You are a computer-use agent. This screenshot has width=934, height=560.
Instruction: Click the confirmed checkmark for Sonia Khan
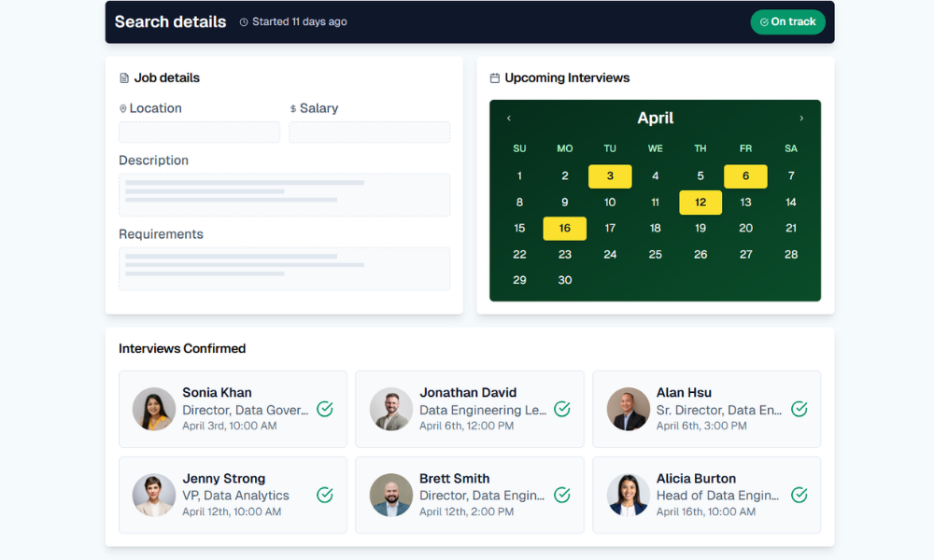tap(325, 409)
